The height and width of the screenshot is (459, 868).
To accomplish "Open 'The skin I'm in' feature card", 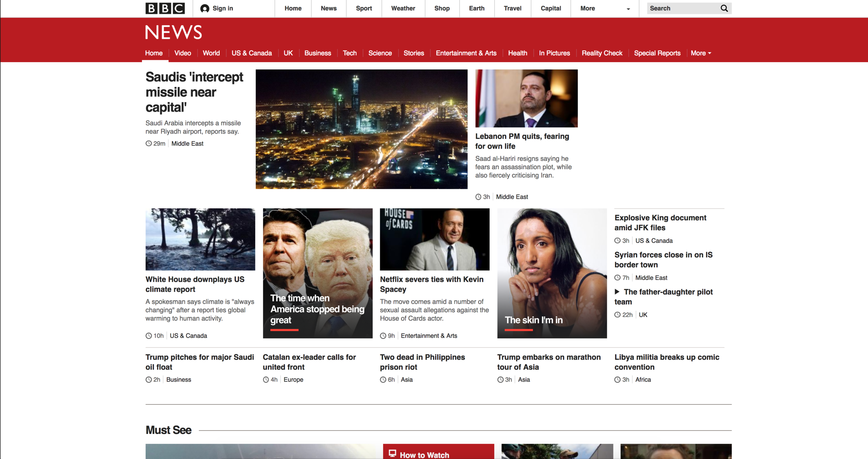I will click(x=552, y=273).
